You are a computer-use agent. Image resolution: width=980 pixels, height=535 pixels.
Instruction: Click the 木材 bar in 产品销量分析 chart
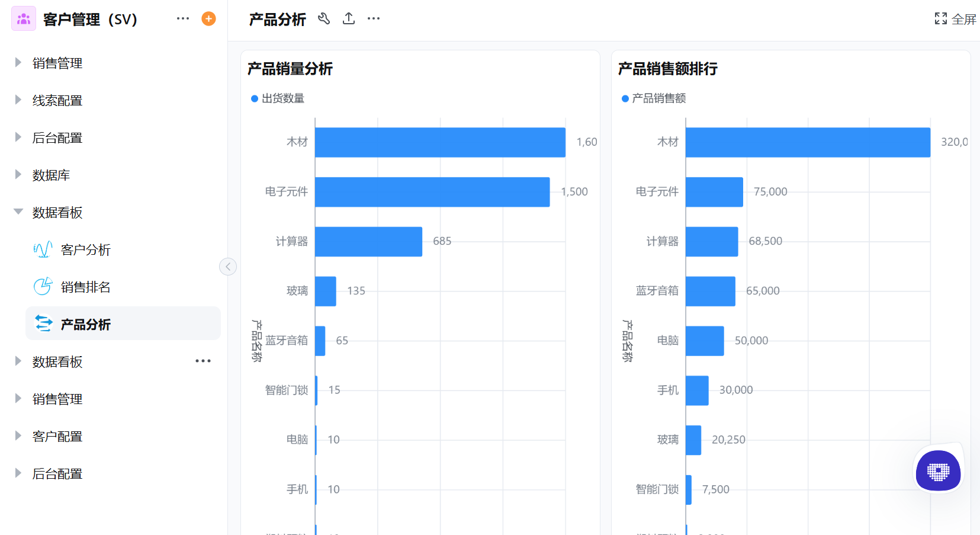point(441,142)
